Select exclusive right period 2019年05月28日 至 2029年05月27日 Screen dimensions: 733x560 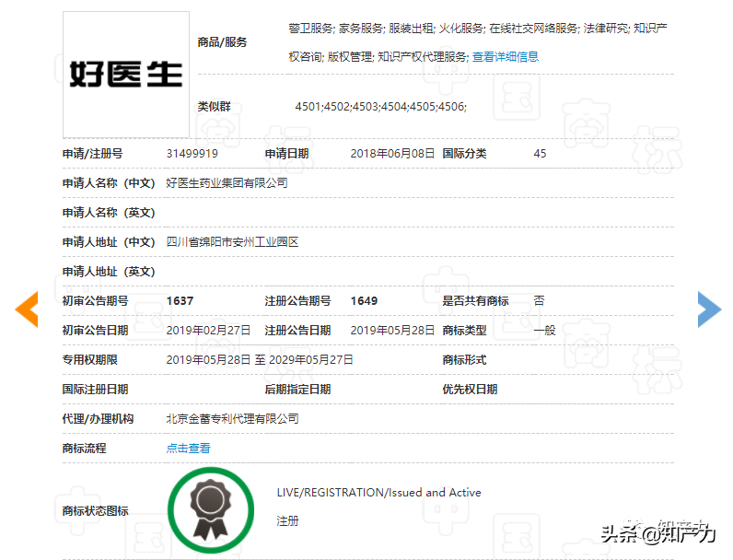260,359
